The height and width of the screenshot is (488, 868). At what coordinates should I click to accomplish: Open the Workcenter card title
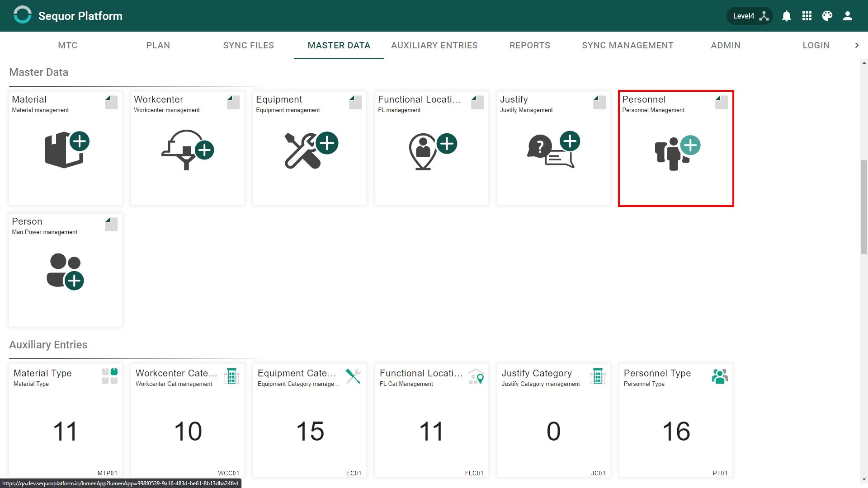click(x=158, y=99)
